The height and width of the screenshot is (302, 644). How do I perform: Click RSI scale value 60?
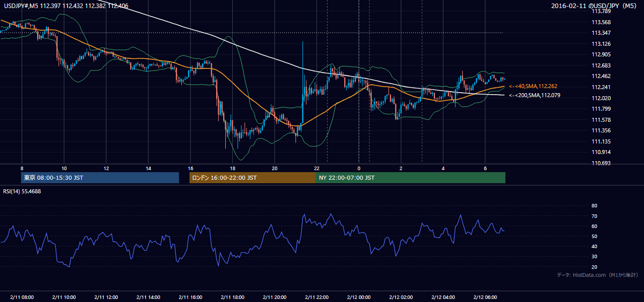(x=594, y=226)
